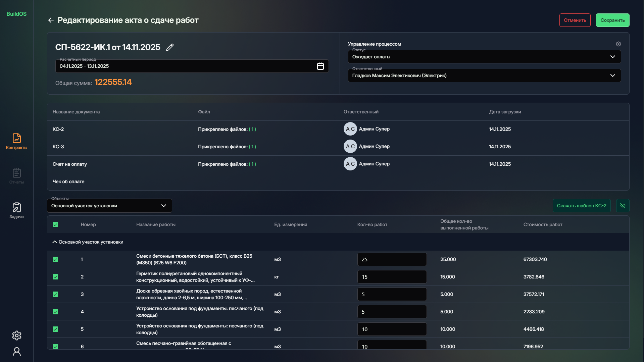
Task: Toggle the crossed-eye visibility button
Action: click(x=623, y=206)
